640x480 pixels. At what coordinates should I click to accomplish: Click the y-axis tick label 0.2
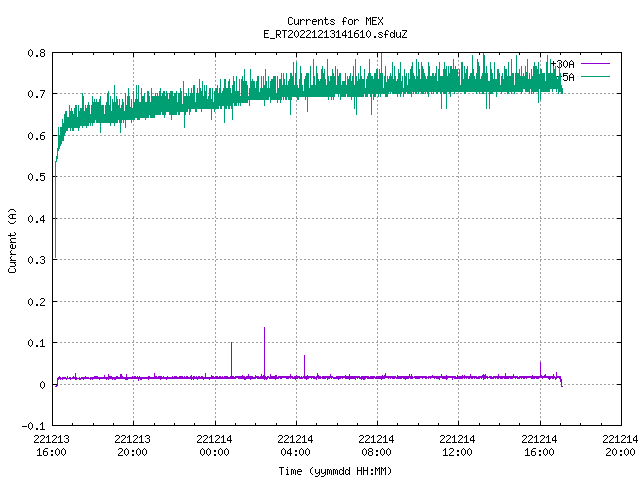pyautogui.click(x=36, y=302)
